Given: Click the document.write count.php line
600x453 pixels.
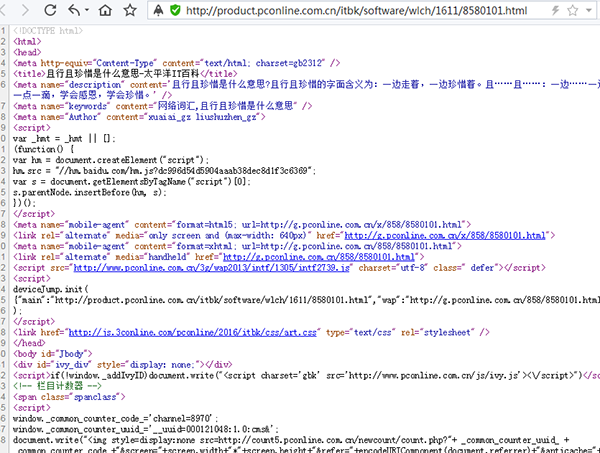Looking at the screenshot, I should 291,440.
